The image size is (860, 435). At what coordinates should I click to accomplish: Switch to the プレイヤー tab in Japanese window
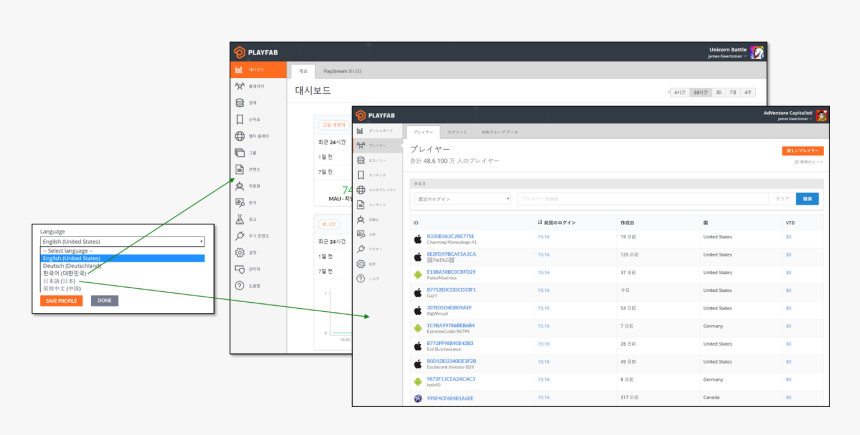(423, 132)
